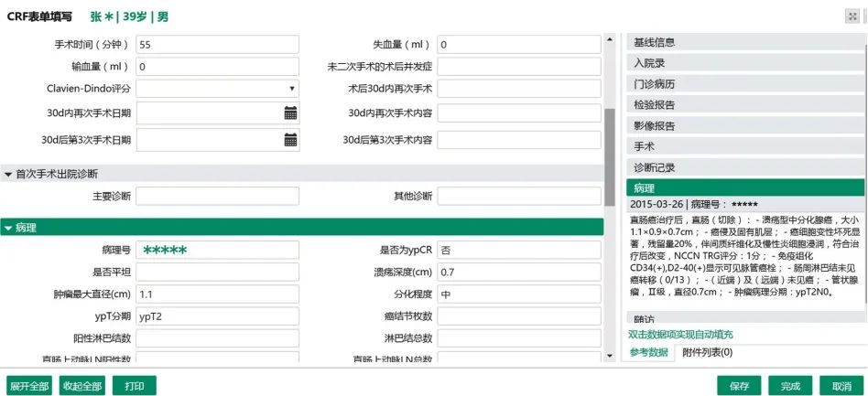
Task: Click 肿瘤最大直径(cm) field
Action: coord(218,294)
